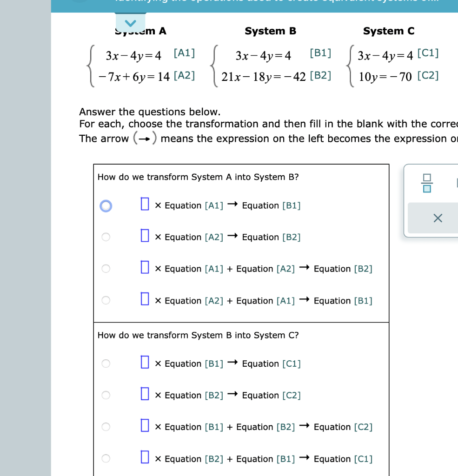
Task: Choose "× Equation [A1] + Equation [A2] → Equation [B2]"
Action: pyautogui.click(x=106, y=268)
